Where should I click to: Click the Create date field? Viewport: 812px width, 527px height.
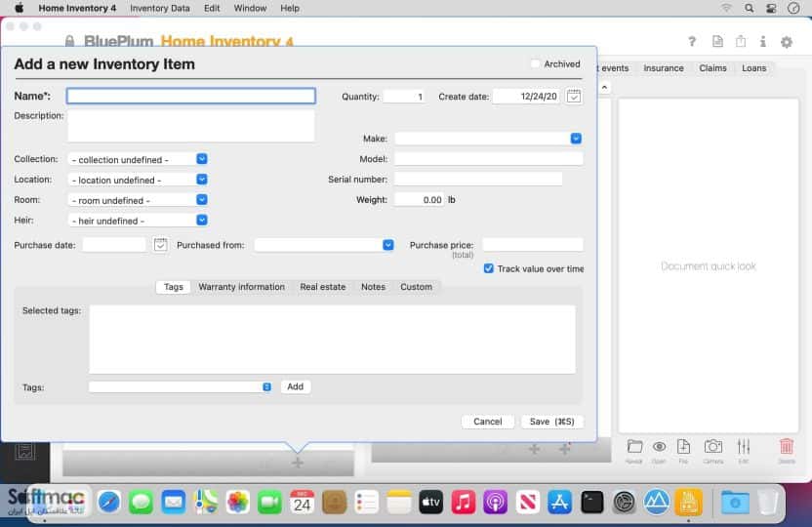526,97
